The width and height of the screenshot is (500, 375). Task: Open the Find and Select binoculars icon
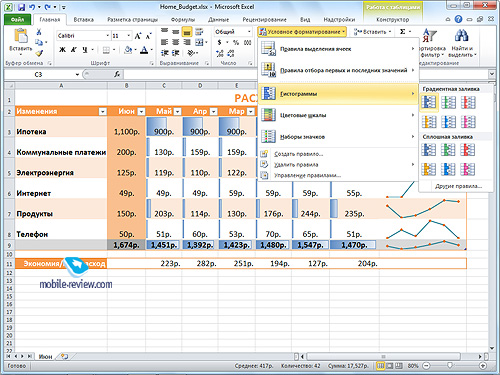pos(462,35)
